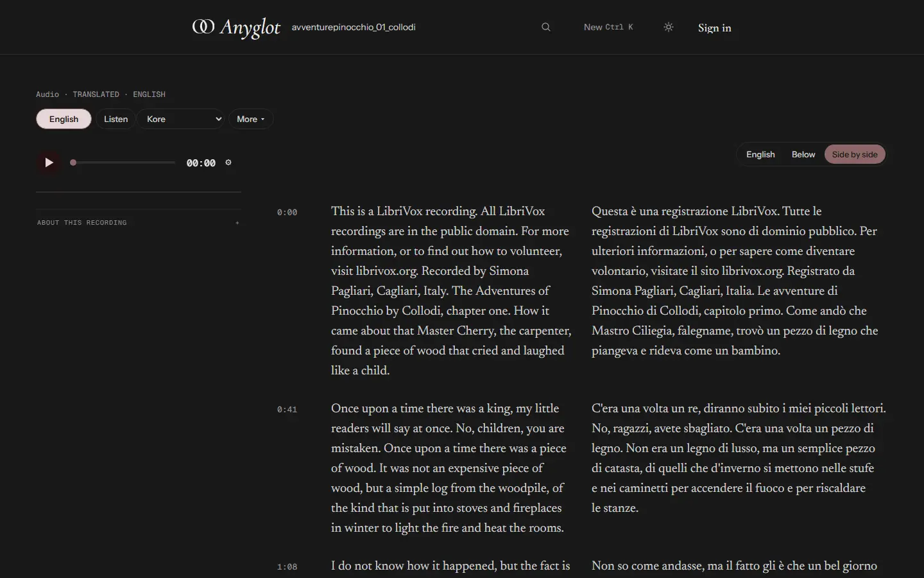This screenshot has height=578, width=924.
Task: Click the line "Non so come andasse"
Action: coord(734,566)
